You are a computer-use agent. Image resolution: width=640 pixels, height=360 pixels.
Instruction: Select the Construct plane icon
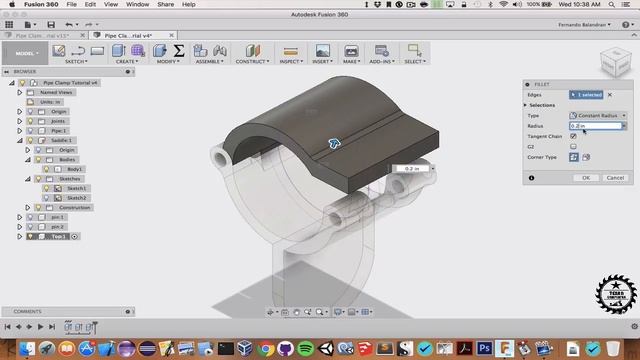click(253, 51)
